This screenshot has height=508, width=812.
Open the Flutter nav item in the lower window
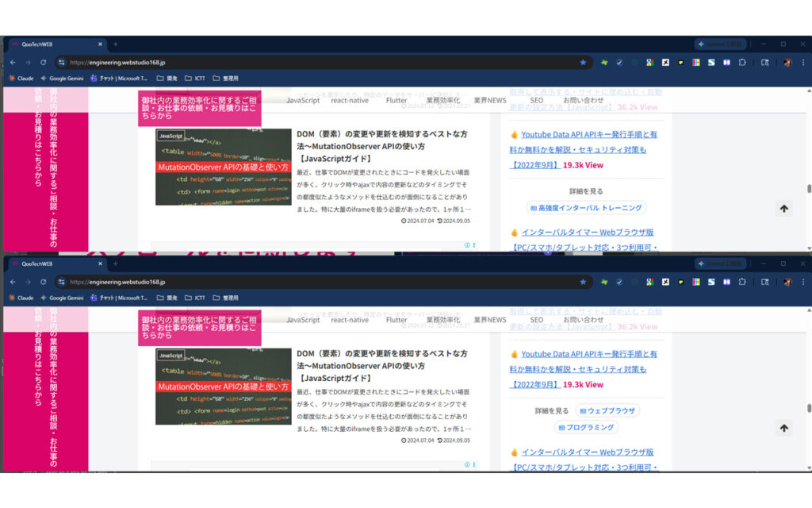[x=396, y=320]
